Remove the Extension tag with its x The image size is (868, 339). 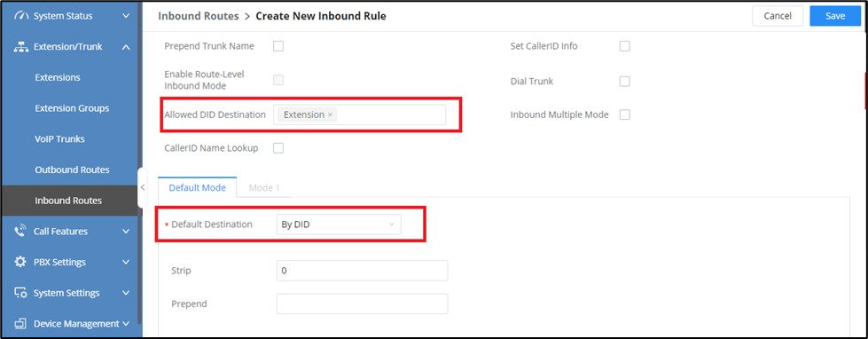tap(330, 114)
